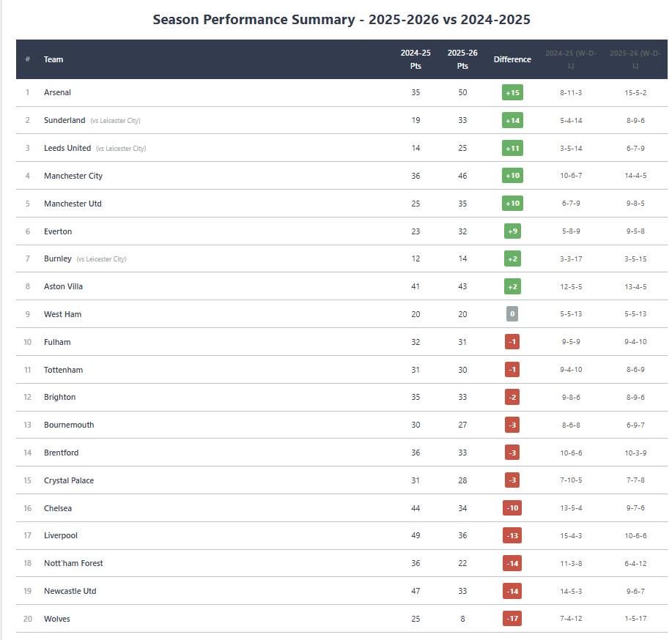
Task: Click the Newcastle Utd team name
Action: (x=70, y=591)
